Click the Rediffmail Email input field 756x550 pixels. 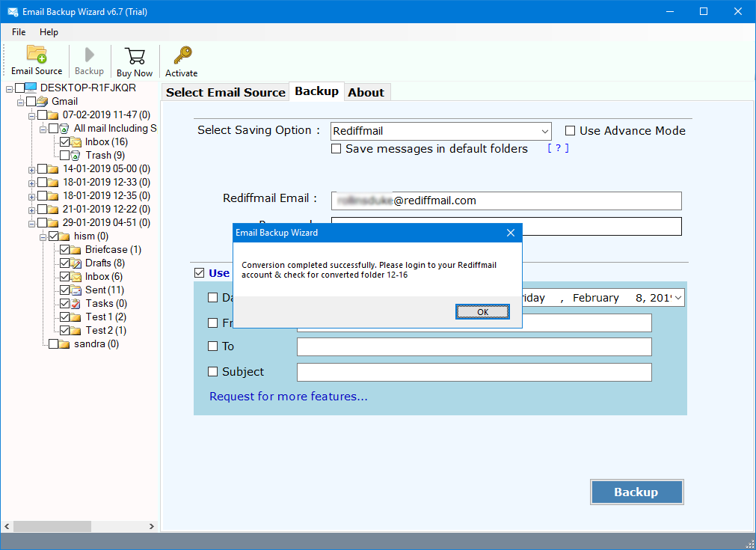[506, 201]
